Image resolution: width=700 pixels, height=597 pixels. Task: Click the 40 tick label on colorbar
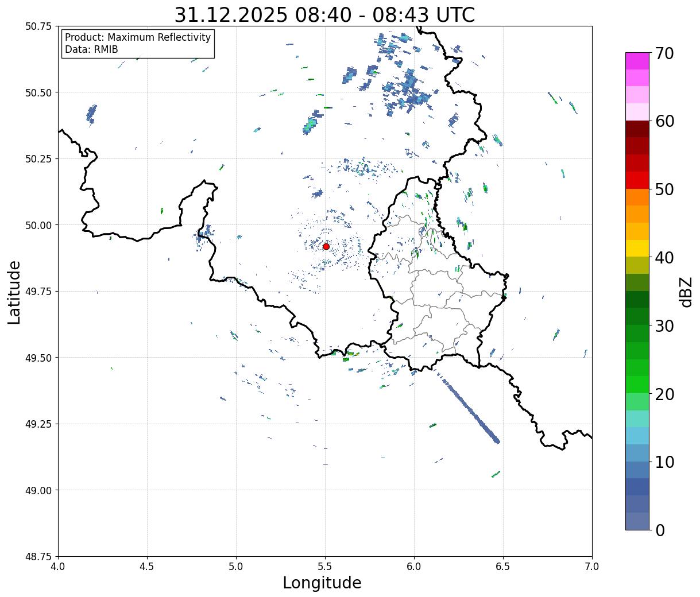(x=664, y=258)
